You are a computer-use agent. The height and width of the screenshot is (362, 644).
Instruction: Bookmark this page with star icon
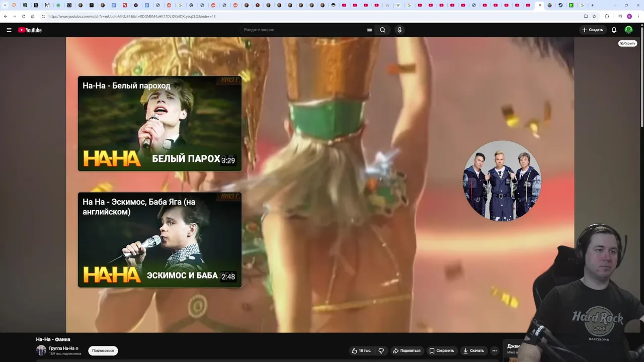(x=594, y=16)
